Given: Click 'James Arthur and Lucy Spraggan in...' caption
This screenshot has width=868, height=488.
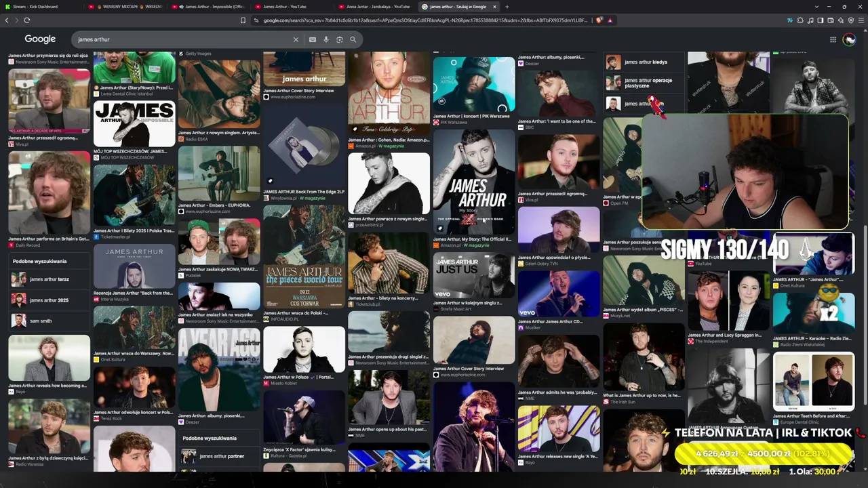Looking at the screenshot, I should pos(729,335).
